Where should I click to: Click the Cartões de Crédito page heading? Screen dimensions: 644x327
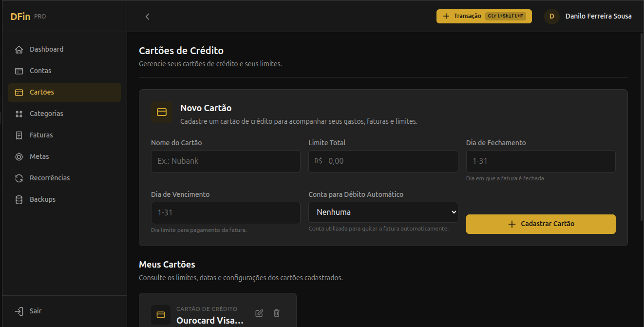[x=181, y=51]
